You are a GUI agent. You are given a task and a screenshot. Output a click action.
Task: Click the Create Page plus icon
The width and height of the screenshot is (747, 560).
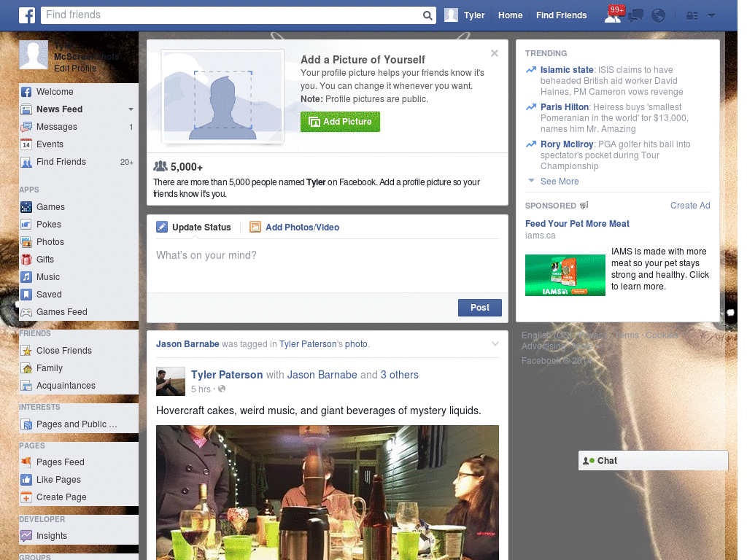[26, 497]
